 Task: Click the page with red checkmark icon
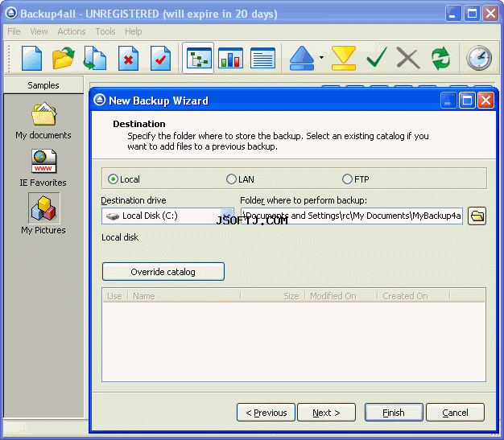(x=160, y=58)
